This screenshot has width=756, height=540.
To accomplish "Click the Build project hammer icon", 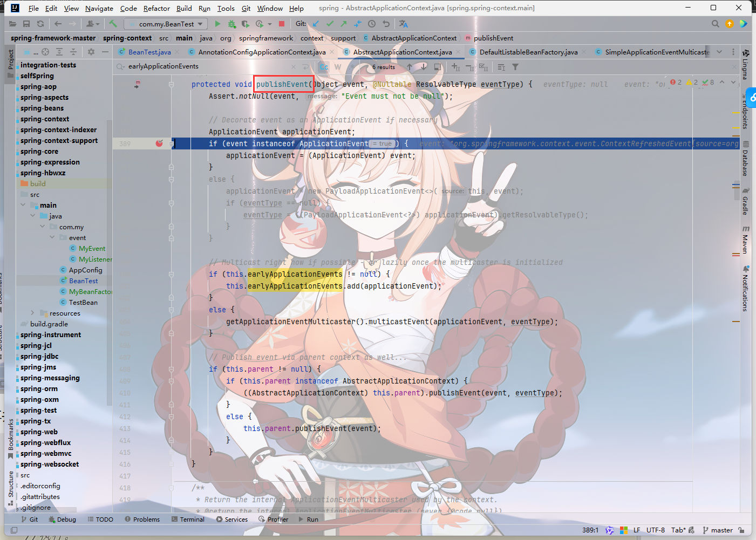I will 113,24.
